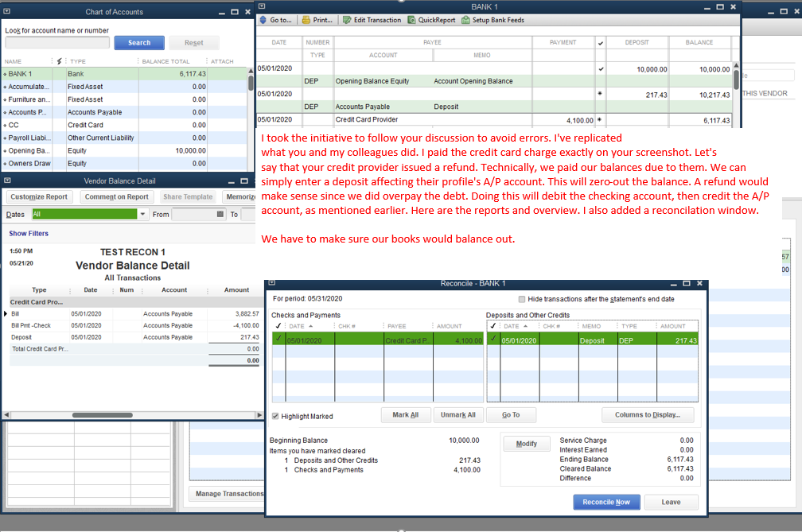Click the Bill Pmt -Check row in report
Image resolution: width=802 pixels, height=532 pixels.
(134, 325)
